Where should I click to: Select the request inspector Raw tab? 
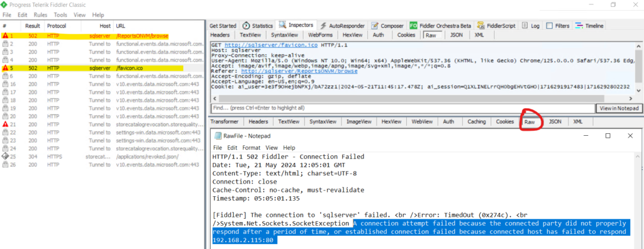[x=431, y=35]
